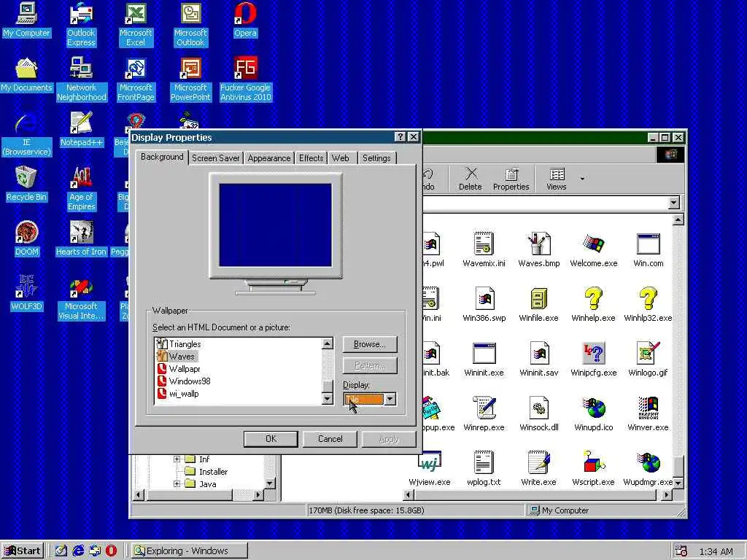
Task: Switch to the Screen Saver tab
Action: pos(216,158)
